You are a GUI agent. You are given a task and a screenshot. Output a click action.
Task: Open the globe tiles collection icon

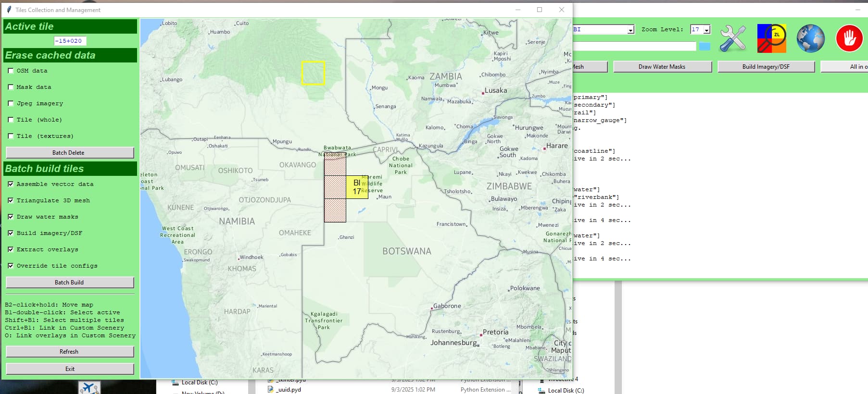pyautogui.click(x=810, y=38)
